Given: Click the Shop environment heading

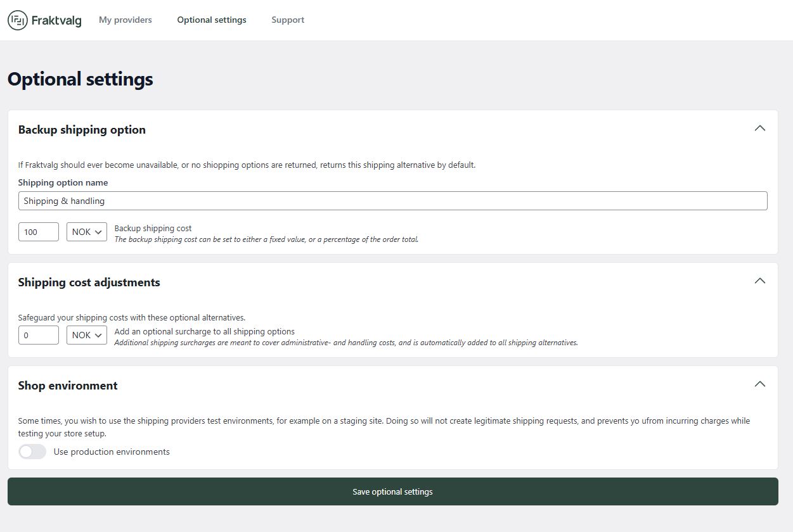Looking at the screenshot, I should point(68,385).
